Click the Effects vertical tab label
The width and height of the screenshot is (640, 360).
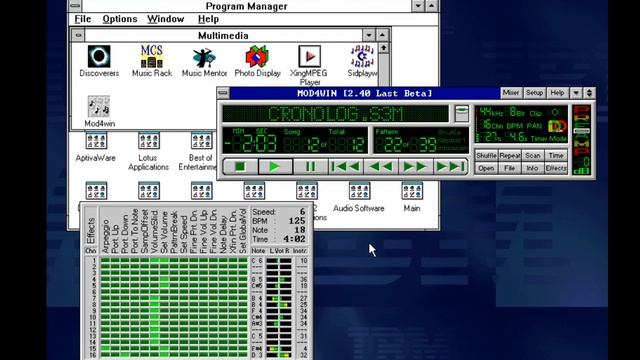pyautogui.click(x=91, y=230)
